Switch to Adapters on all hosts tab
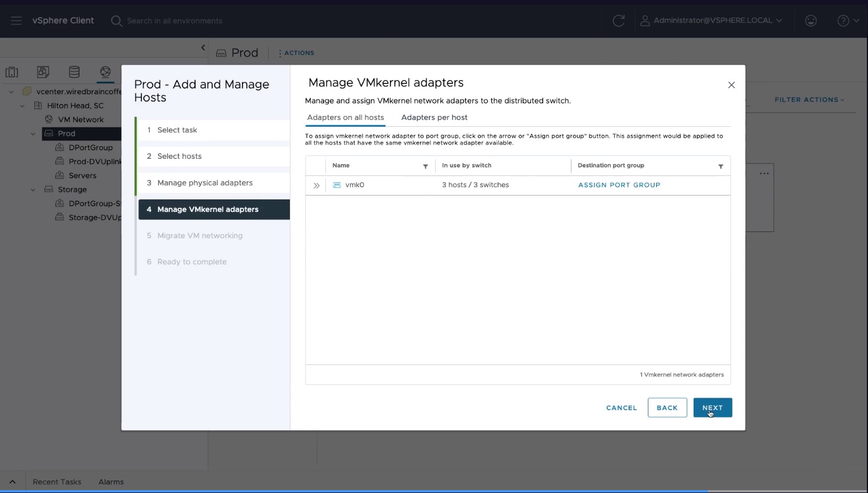Screen dimensions: 868x493 click(345, 118)
